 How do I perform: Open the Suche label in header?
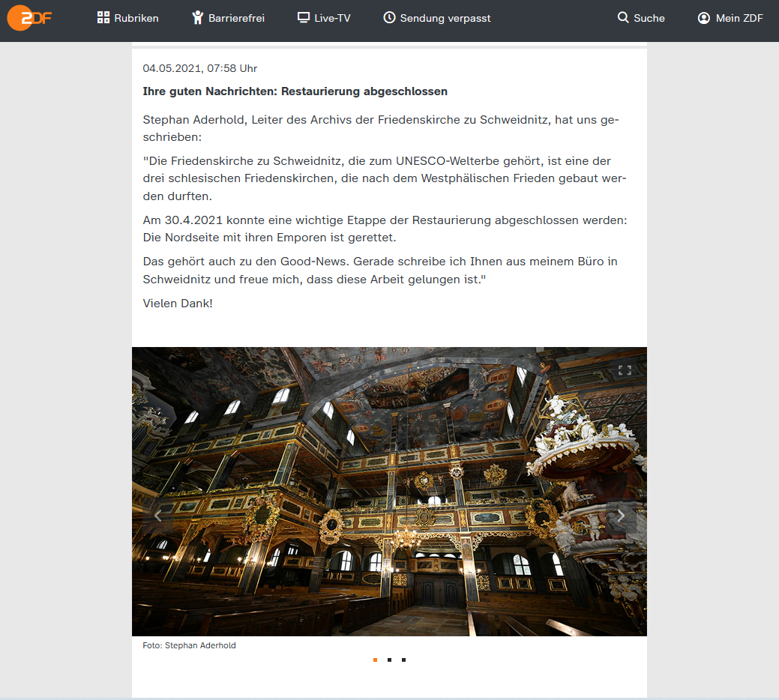[649, 19]
